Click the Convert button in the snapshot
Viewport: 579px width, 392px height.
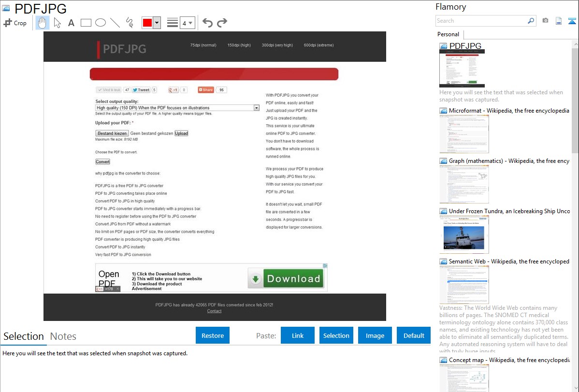point(102,162)
